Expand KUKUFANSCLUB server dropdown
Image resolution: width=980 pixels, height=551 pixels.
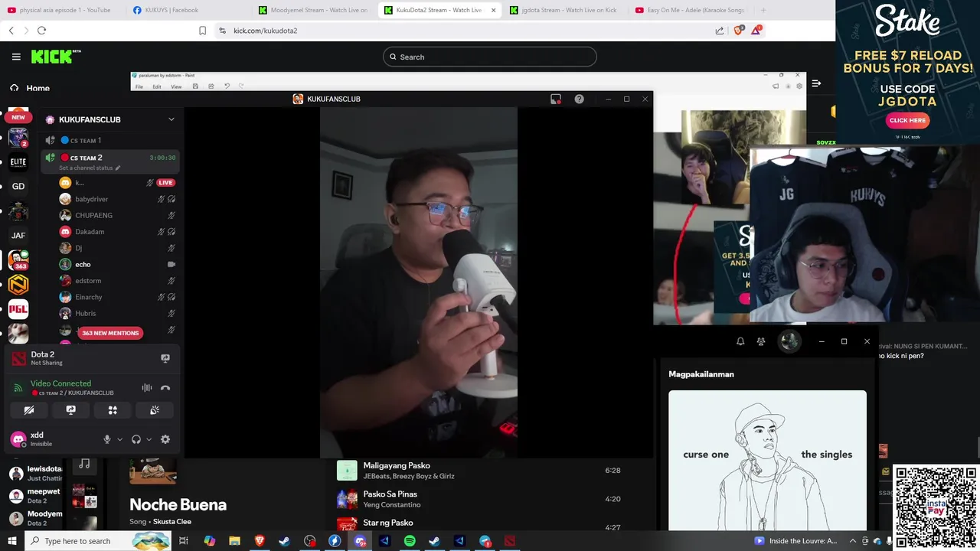171,119
